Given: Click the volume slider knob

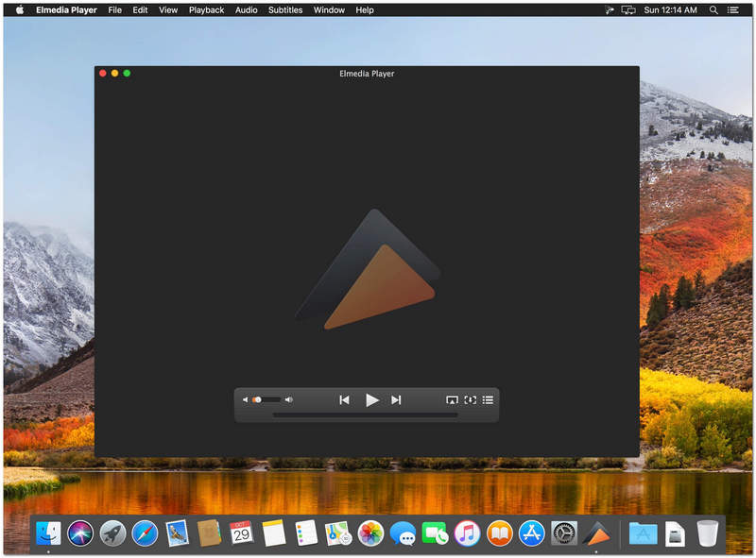Looking at the screenshot, I should pyautogui.click(x=257, y=400).
